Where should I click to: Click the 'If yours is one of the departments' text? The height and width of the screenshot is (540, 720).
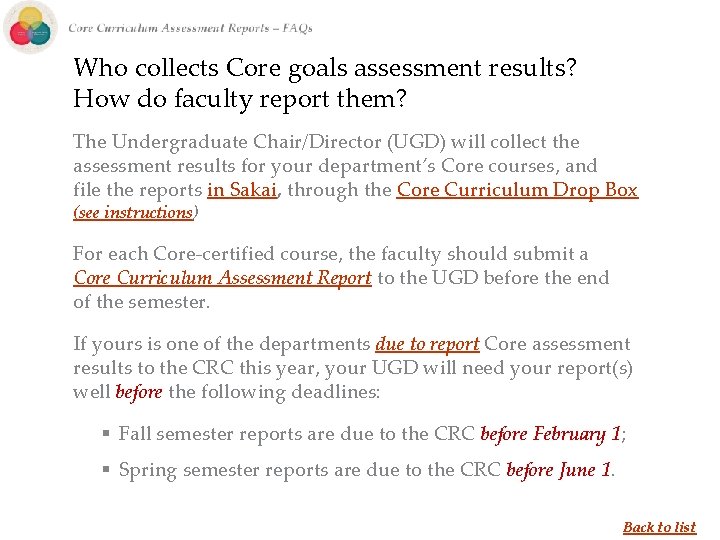coord(222,344)
